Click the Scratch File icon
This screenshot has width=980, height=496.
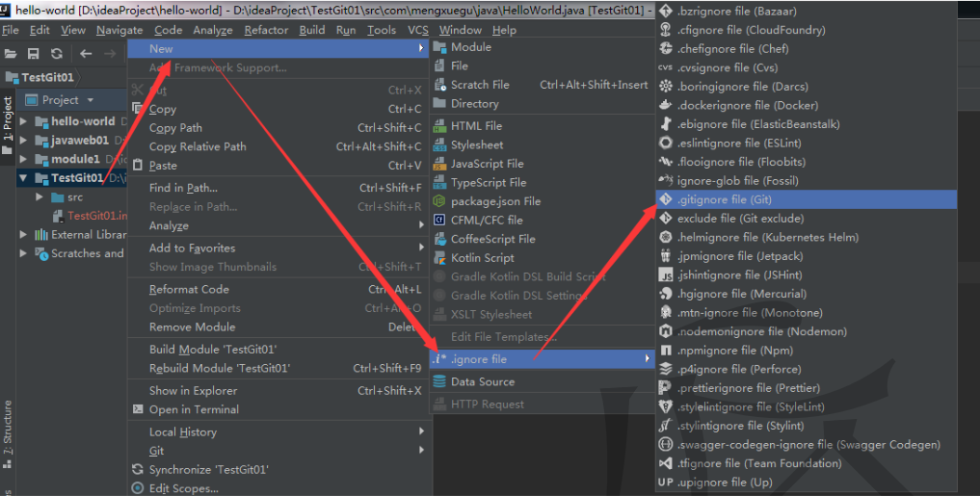[x=440, y=85]
